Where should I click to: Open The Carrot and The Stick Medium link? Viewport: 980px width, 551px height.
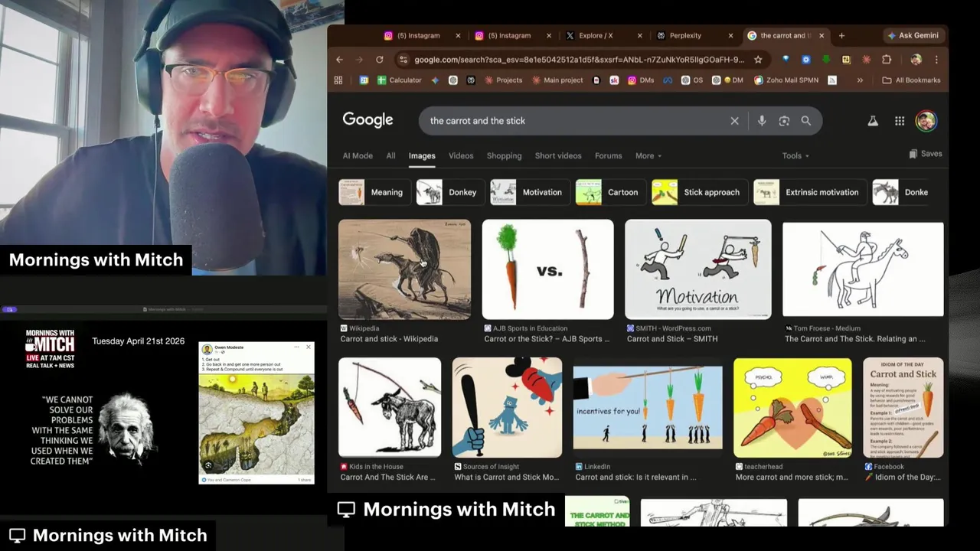pos(854,339)
